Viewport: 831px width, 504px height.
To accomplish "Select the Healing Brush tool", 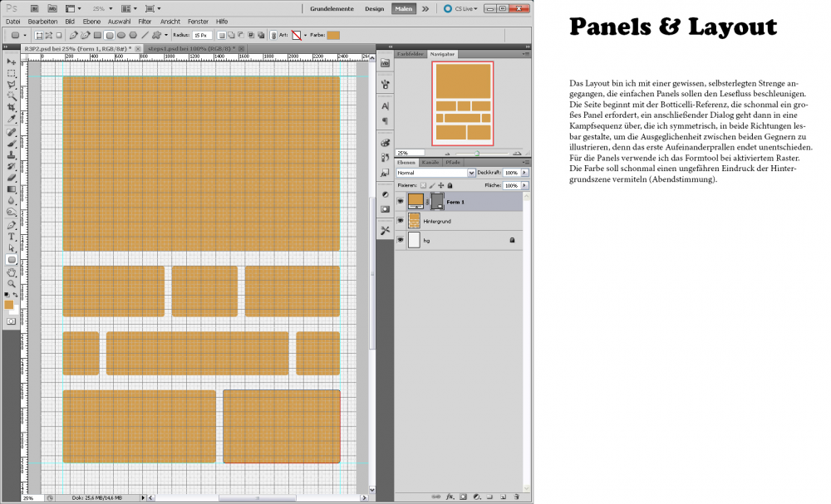I will pos(11,132).
